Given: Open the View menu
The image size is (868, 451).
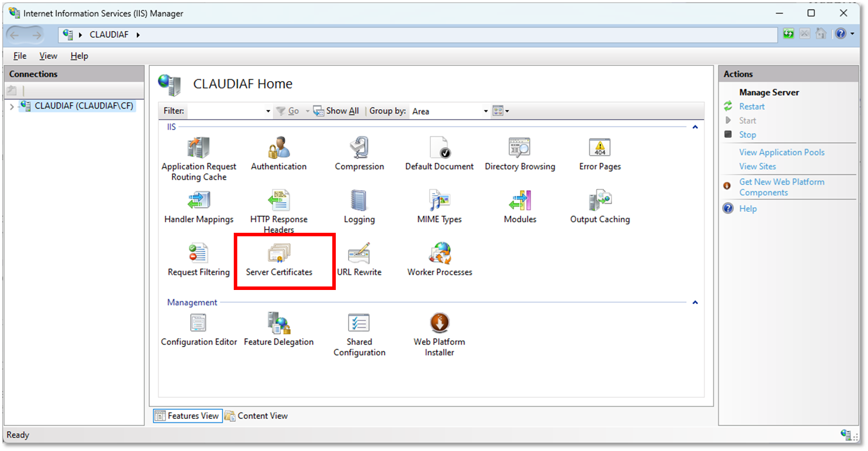Looking at the screenshot, I should click(48, 56).
